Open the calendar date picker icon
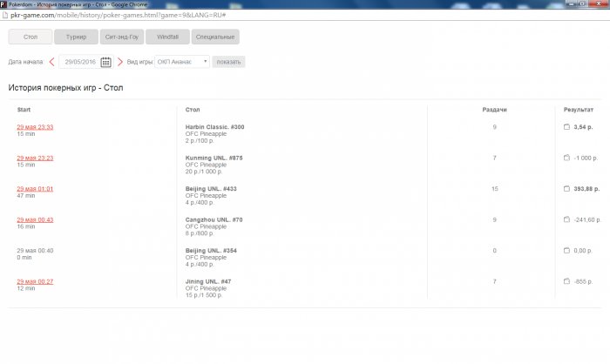610x364 pixels. tap(105, 62)
